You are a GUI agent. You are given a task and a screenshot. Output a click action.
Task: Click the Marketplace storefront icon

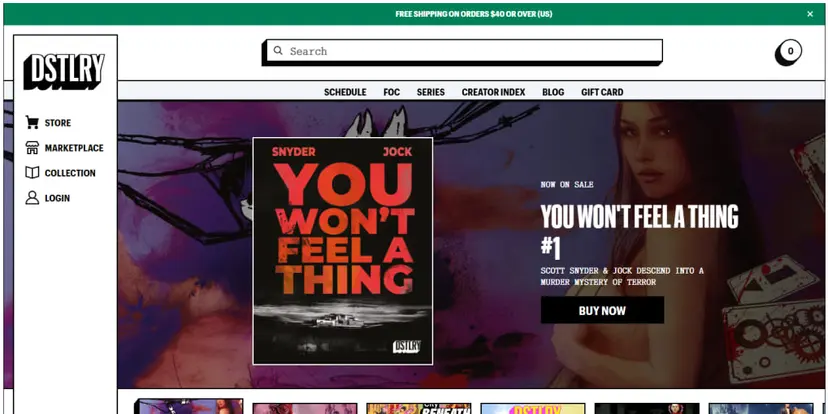pyautogui.click(x=32, y=148)
